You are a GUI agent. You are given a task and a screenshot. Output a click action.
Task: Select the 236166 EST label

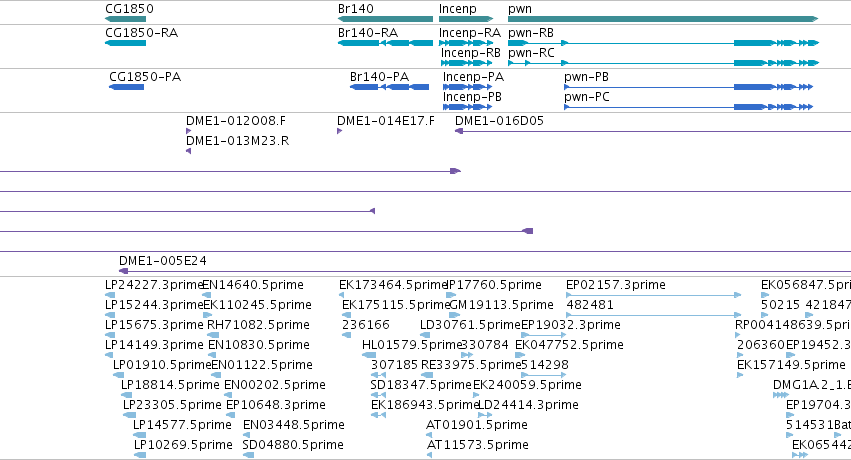(366, 325)
